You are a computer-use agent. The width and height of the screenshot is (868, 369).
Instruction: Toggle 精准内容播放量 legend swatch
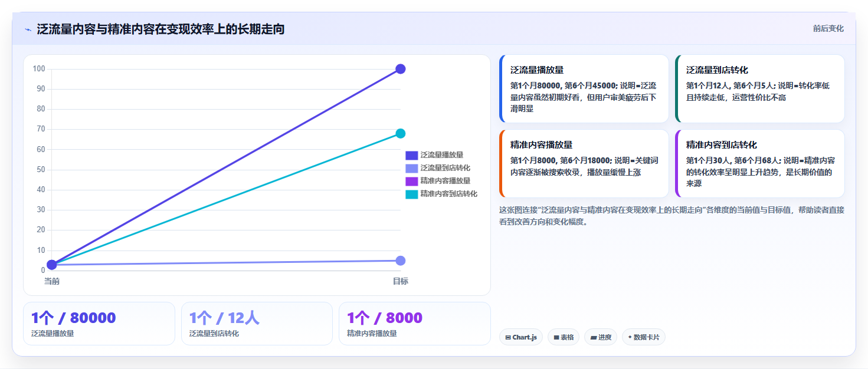(x=411, y=181)
